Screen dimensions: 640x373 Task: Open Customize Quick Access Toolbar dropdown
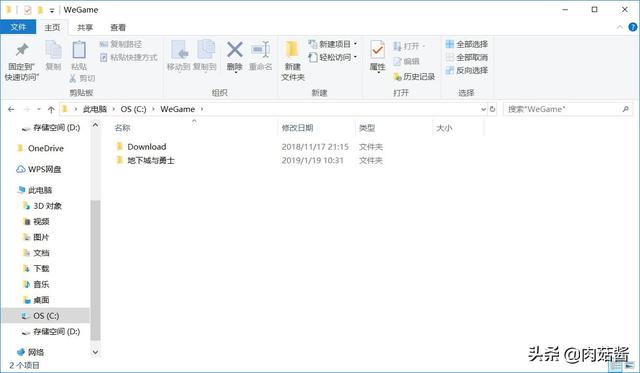(x=52, y=10)
